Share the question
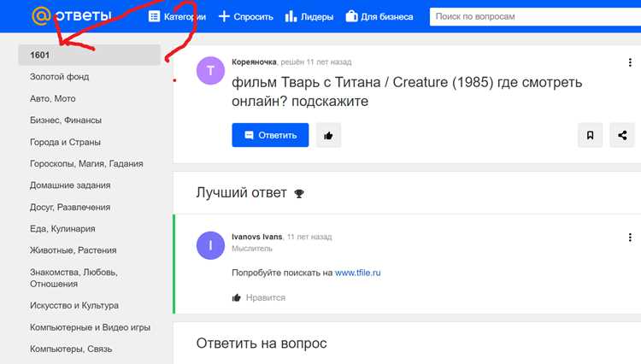The image size is (641, 364). [622, 135]
